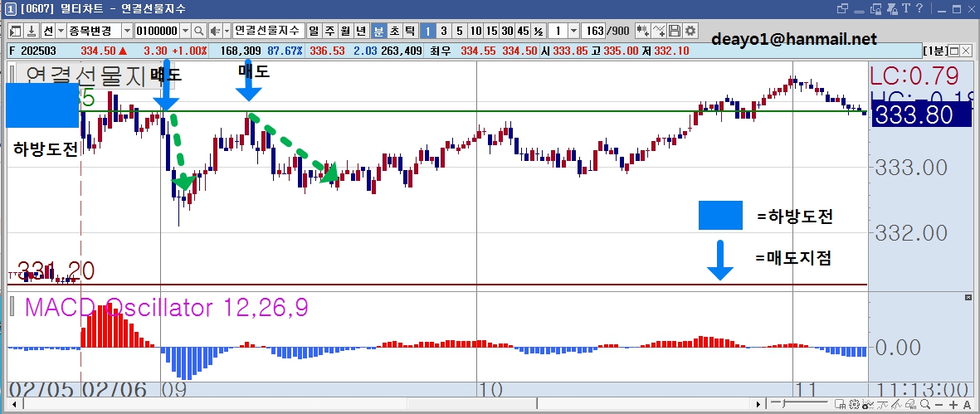
Task: Click the flag lock icon in title bar
Action: [x=892, y=9]
